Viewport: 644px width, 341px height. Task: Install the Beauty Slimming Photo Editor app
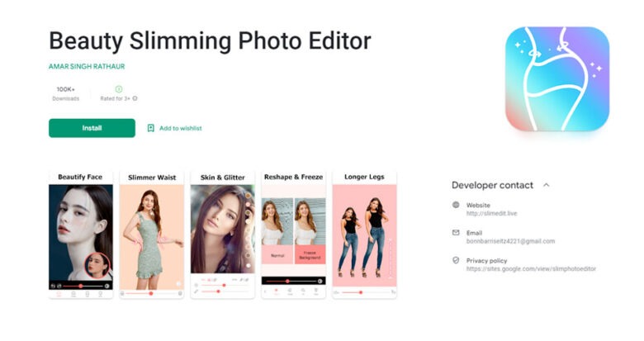click(92, 128)
